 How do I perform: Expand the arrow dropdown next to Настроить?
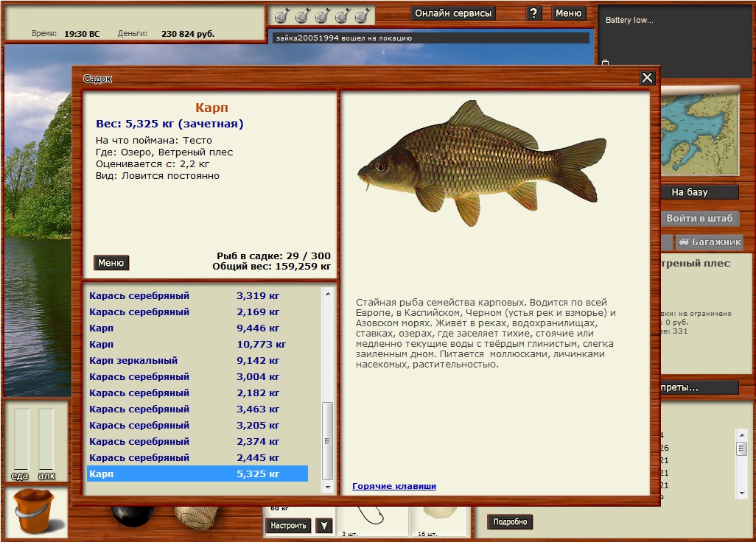[323, 525]
